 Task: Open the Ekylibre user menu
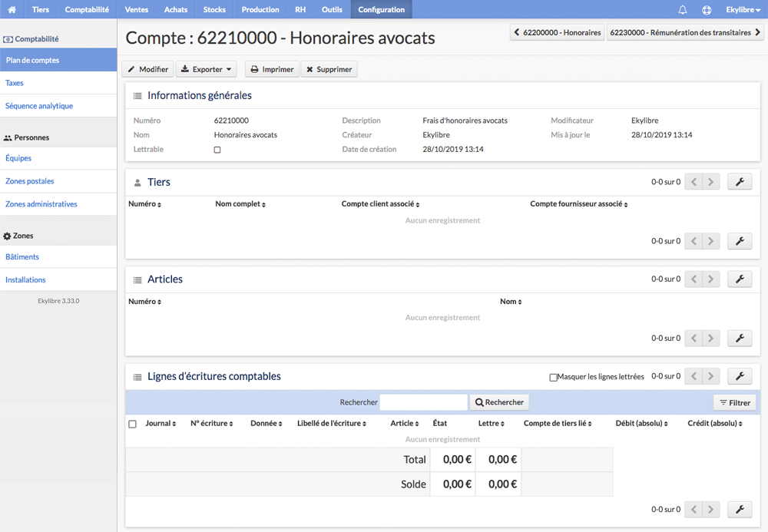743,9
